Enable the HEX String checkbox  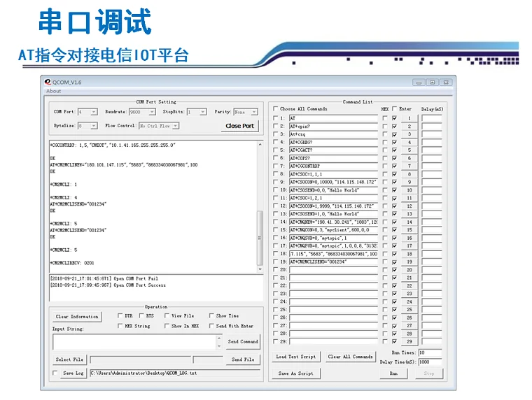click(x=120, y=326)
